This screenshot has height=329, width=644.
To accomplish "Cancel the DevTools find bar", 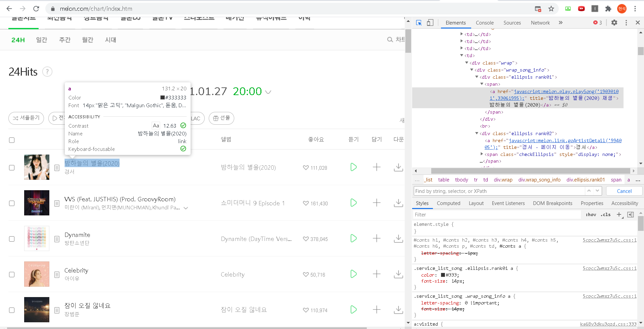I will (x=624, y=191).
